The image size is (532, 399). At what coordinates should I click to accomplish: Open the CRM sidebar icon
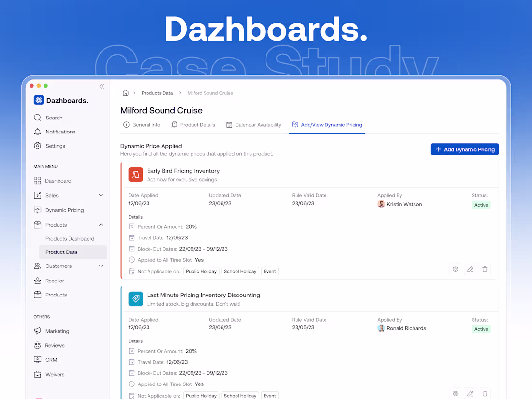coord(37,360)
